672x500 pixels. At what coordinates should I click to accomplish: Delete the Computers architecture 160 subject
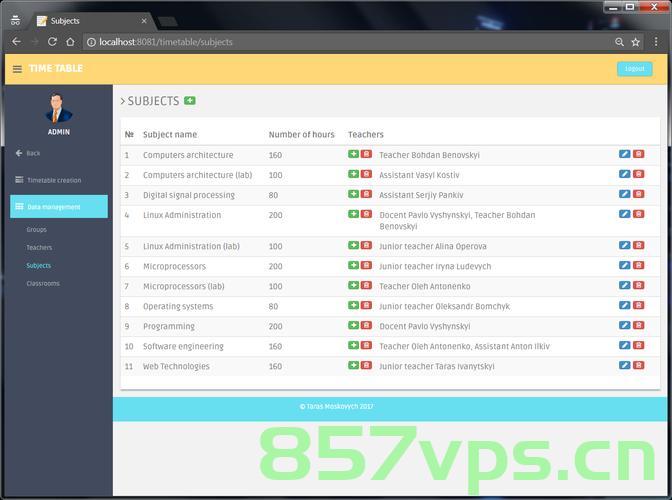[x=638, y=154]
